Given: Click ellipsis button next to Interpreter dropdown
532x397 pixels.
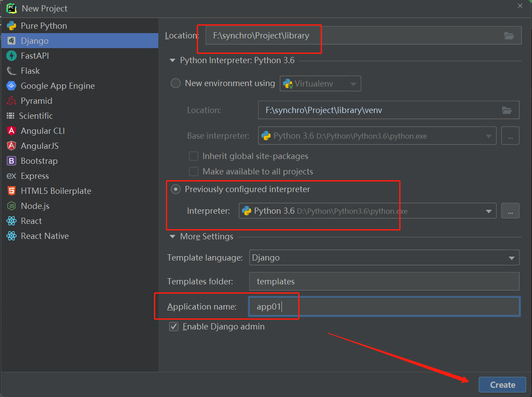Looking at the screenshot, I should click(510, 211).
